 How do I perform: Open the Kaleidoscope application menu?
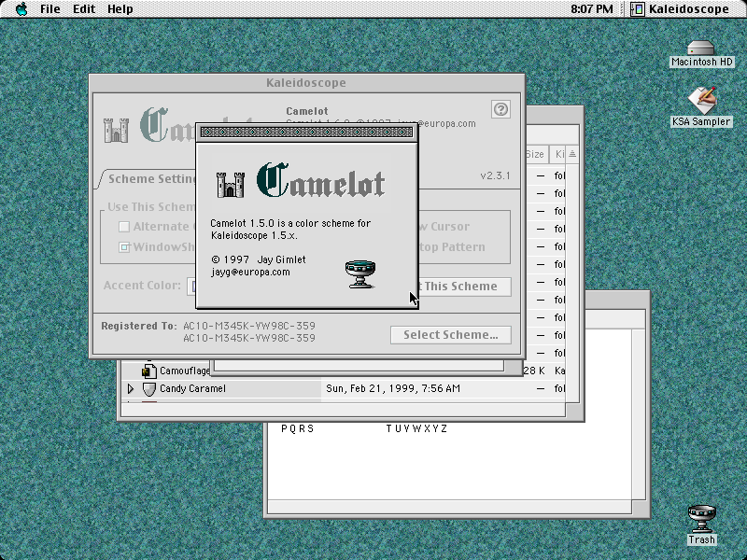[x=680, y=9]
